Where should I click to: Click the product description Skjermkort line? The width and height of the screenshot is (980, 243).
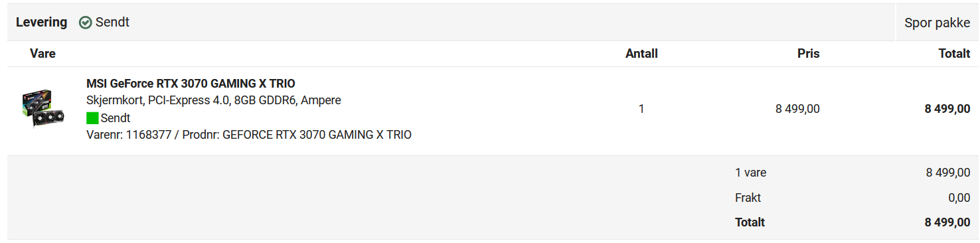[214, 101]
